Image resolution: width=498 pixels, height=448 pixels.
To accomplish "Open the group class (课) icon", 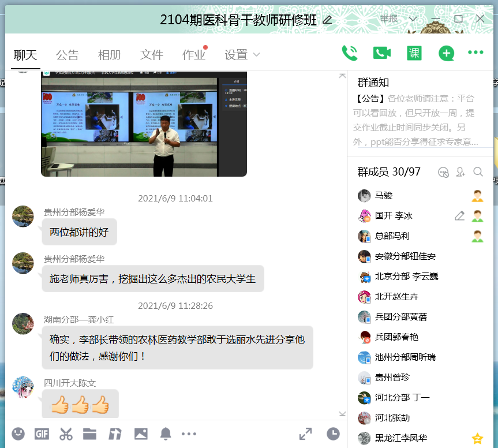I will (414, 53).
